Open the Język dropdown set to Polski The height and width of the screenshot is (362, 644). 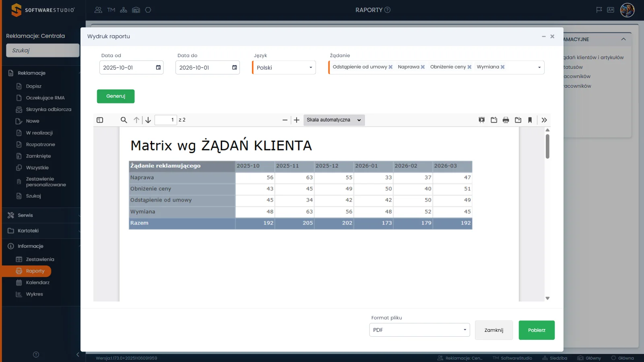(284, 68)
